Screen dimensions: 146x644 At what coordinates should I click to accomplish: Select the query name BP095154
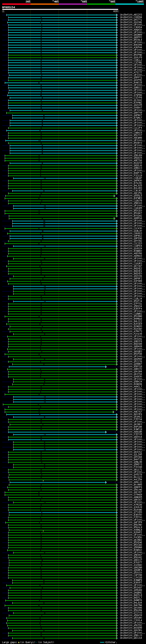click(8, 7)
